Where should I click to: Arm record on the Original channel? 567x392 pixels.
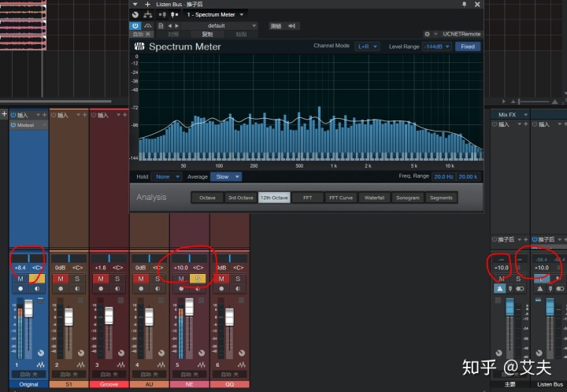click(20, 289)
